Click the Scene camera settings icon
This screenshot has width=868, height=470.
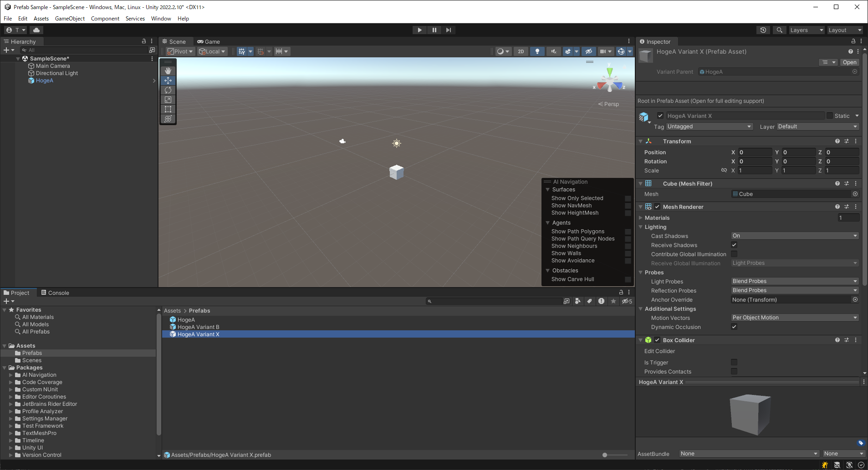603,51
